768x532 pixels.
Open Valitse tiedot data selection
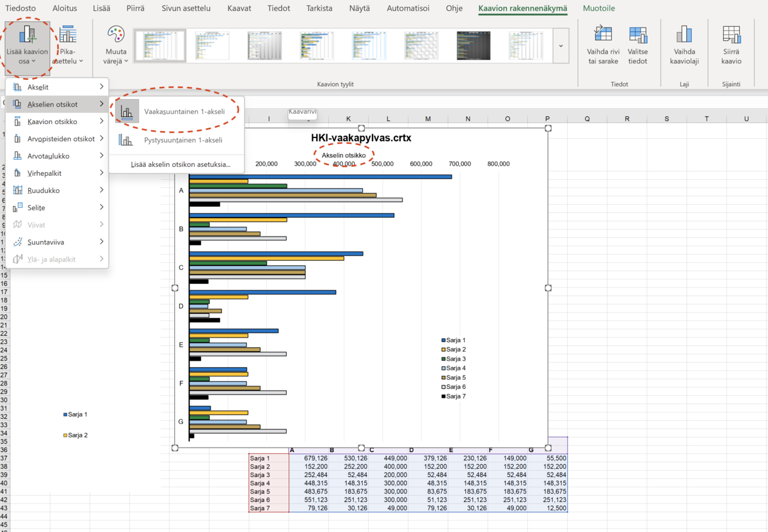(x=637, y=34)
